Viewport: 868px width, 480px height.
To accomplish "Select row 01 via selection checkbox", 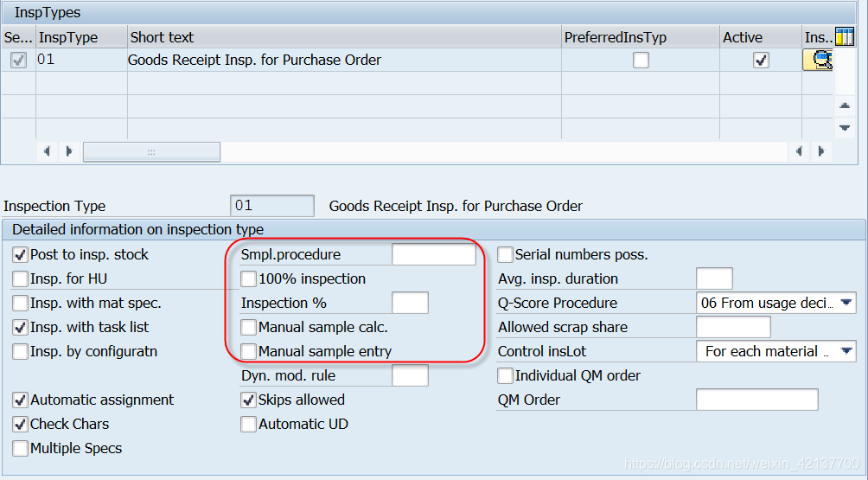I will 18,60.
